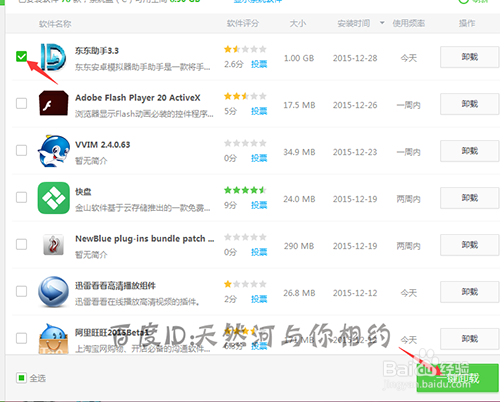Check the 阿里旺旺 row checkbox
500x402 pixels.
coord(21,338)
